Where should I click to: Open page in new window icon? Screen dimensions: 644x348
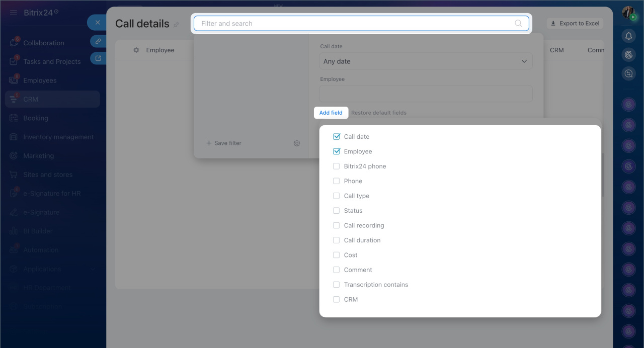point(98,58)
